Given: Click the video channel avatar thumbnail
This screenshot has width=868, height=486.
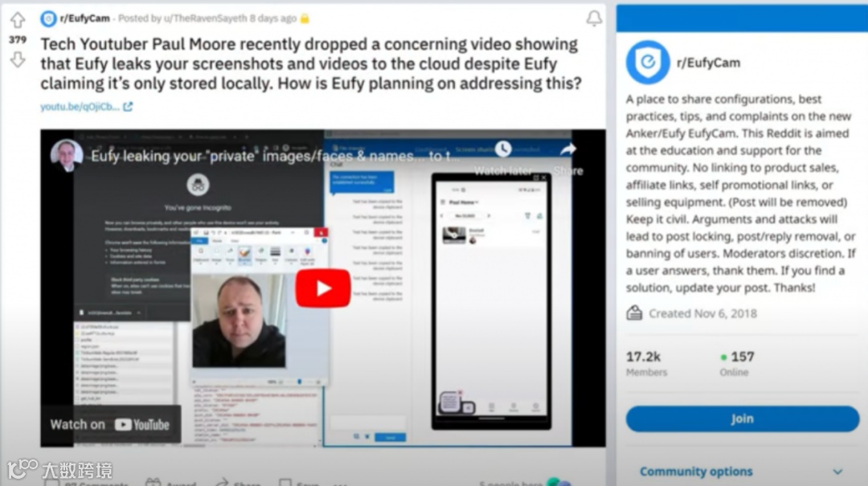Looking at the screenshot, I should (x=67, y=156).
